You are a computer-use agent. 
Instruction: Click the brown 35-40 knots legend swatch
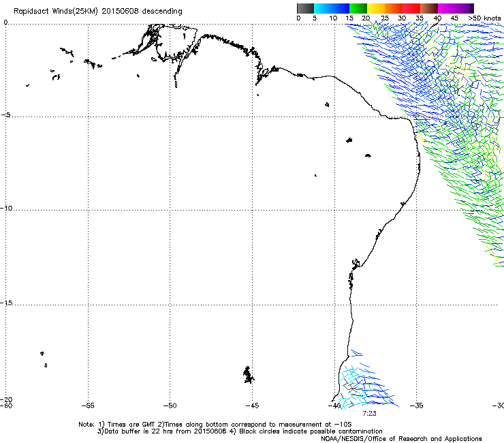(x=429, y=8)
